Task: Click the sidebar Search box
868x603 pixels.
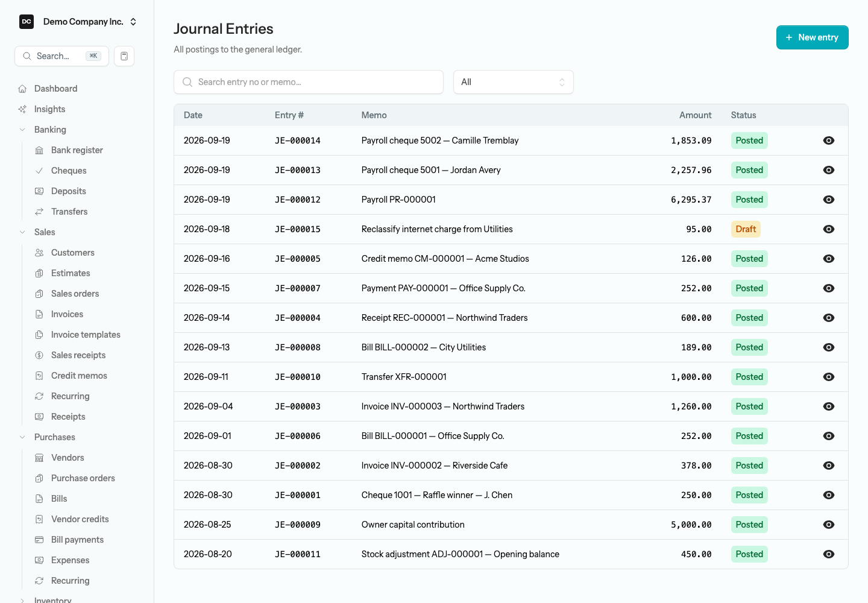Action: pos(61,56)
